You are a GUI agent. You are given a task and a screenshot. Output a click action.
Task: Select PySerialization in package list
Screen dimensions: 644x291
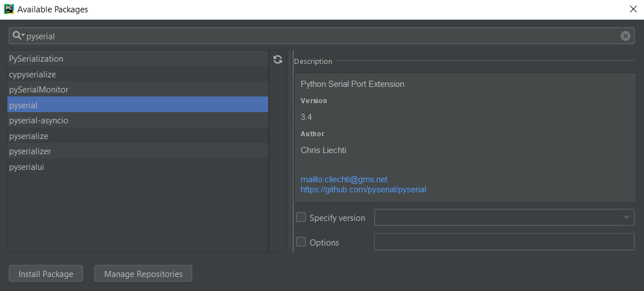pos(138,59)
